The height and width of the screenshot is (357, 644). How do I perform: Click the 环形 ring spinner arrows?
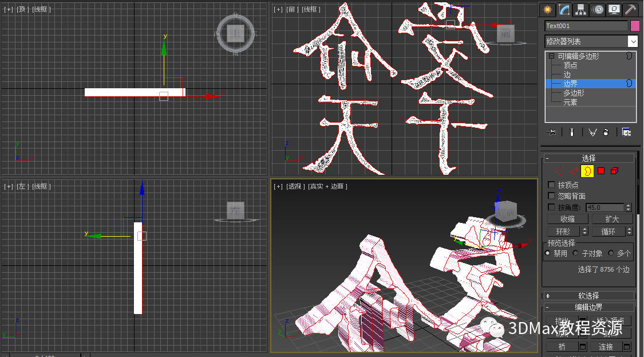point(585,232)
